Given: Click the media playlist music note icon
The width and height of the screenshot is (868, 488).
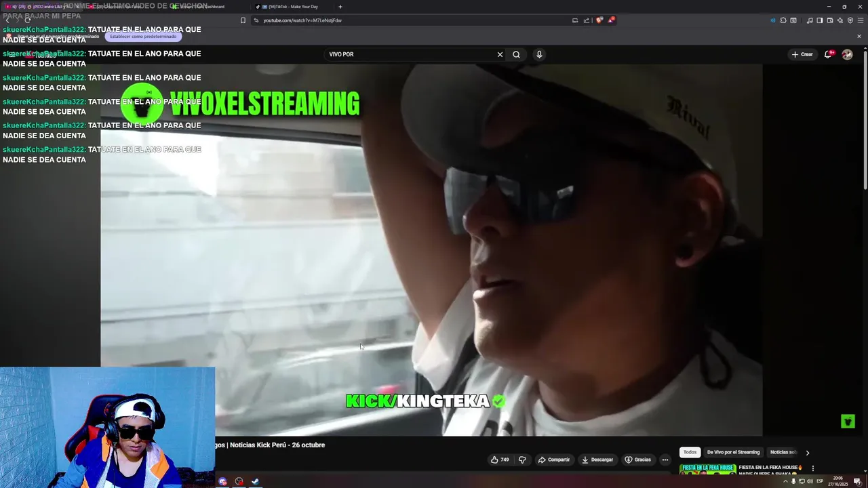Looking at the screenshot, I should pyautogui.click(x=810, y=20).
